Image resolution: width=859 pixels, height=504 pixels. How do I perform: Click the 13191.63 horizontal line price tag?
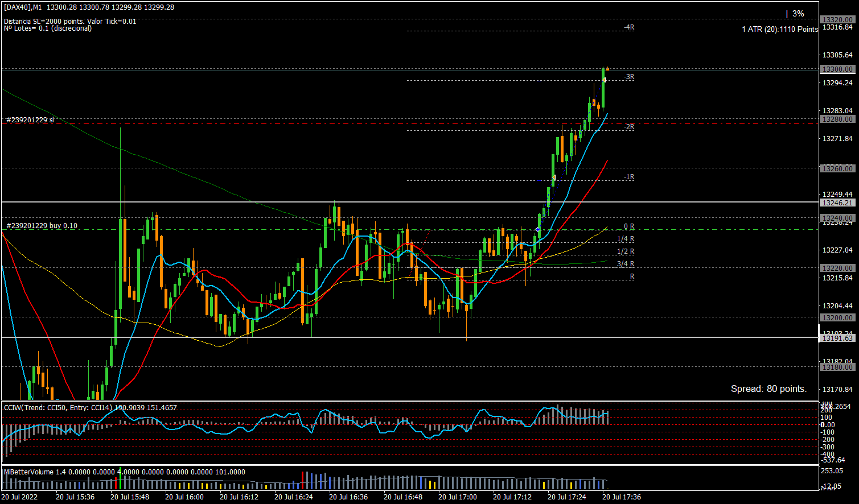(837, 338)
